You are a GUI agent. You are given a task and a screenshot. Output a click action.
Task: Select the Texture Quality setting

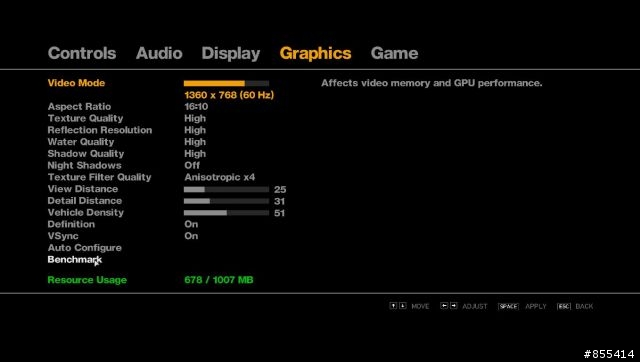[85, 118]
